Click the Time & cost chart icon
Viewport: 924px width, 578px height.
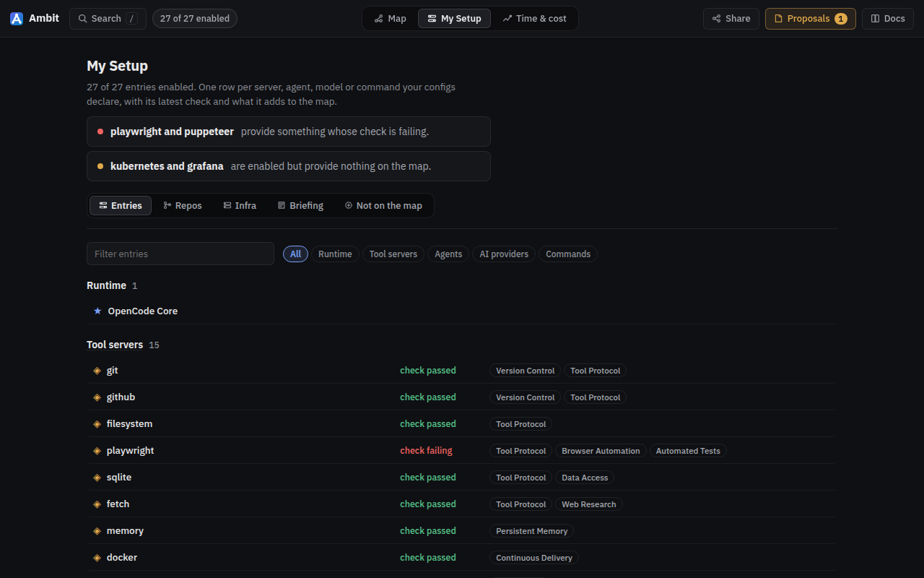tap(507, 19)
